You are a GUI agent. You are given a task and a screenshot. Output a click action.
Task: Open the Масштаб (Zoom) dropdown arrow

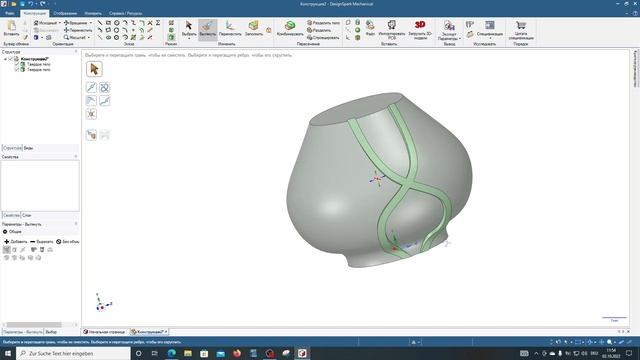coord(89,38)
